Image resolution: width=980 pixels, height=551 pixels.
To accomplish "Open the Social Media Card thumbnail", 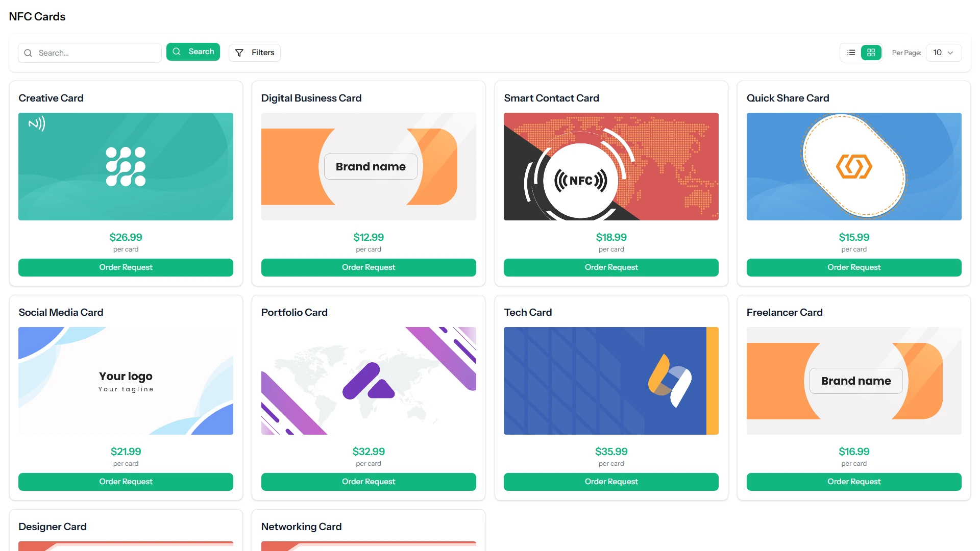I will 126,381.
